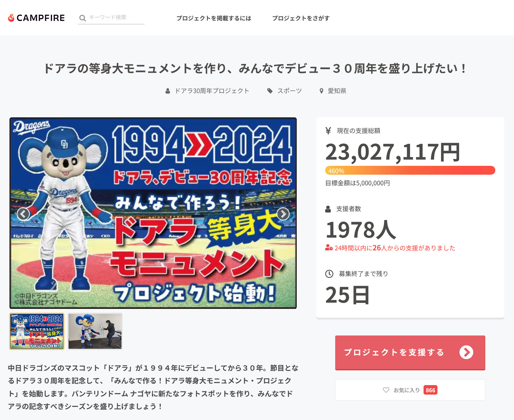The image size is (514, 420).
Task: Click the search magnifier icon
Action: [x=82, y=18]
